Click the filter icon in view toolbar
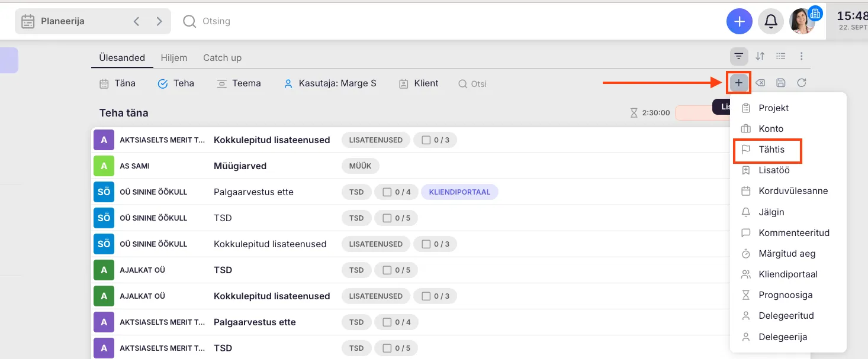Viewport: 868px width, 359px height. coord(739,56)
